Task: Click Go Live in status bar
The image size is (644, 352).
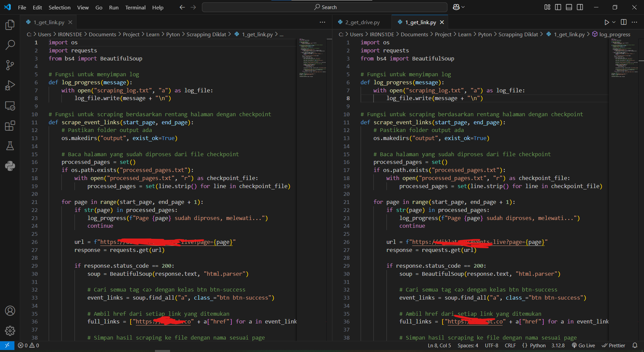Action: click(583, 345)
